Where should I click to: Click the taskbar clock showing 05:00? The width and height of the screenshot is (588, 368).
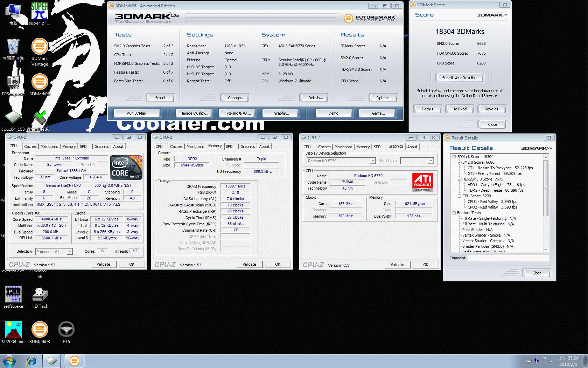pos(568,361)
